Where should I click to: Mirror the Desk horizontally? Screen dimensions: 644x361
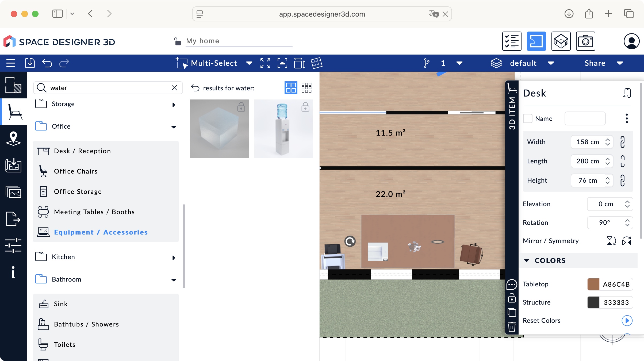point(627,241)
